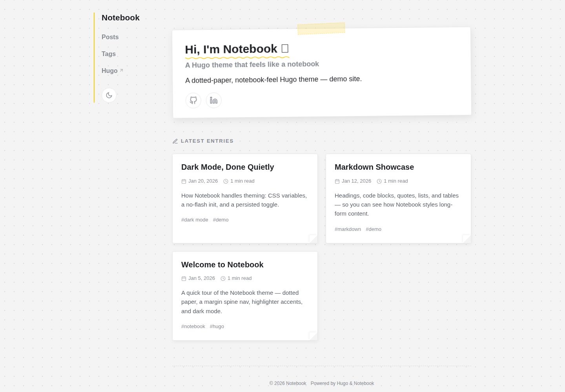Screen dimensions: 565x392
Task: Open the GitHub profile icon
Action: click(193, 100)
